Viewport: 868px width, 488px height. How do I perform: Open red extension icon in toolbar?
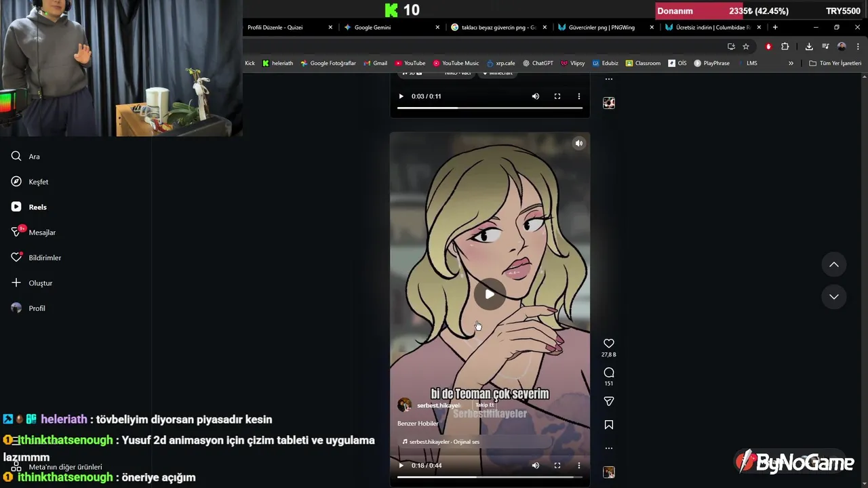pos(768,46)
